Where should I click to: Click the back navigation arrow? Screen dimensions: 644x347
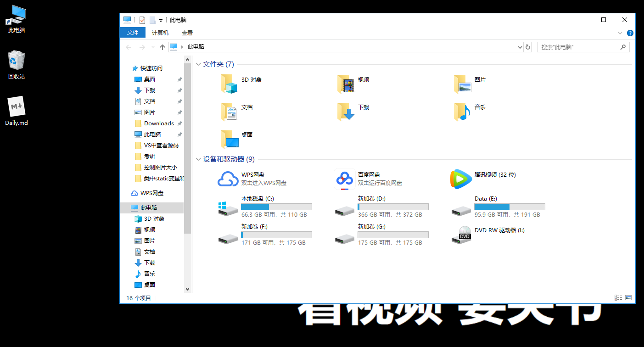[129, 47]
